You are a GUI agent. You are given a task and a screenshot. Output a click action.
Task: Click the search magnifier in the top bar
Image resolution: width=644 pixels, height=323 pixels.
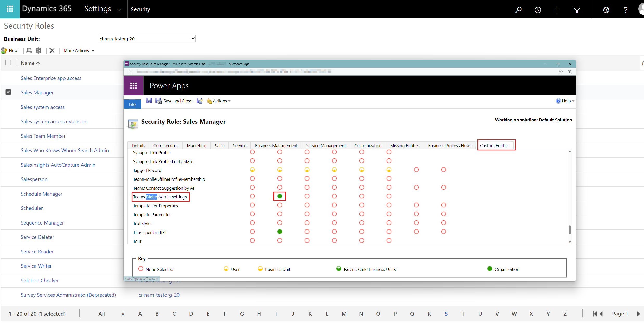point(518,10)
